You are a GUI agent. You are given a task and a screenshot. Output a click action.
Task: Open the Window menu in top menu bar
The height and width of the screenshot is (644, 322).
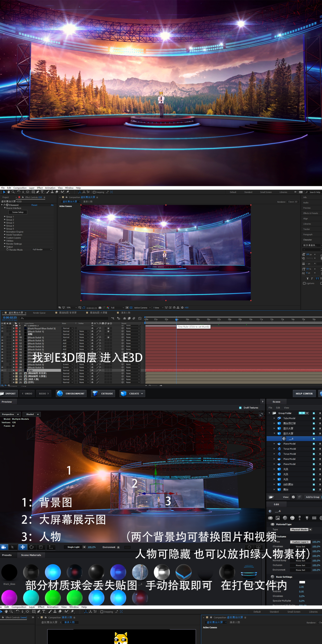(x=69, y=188)
